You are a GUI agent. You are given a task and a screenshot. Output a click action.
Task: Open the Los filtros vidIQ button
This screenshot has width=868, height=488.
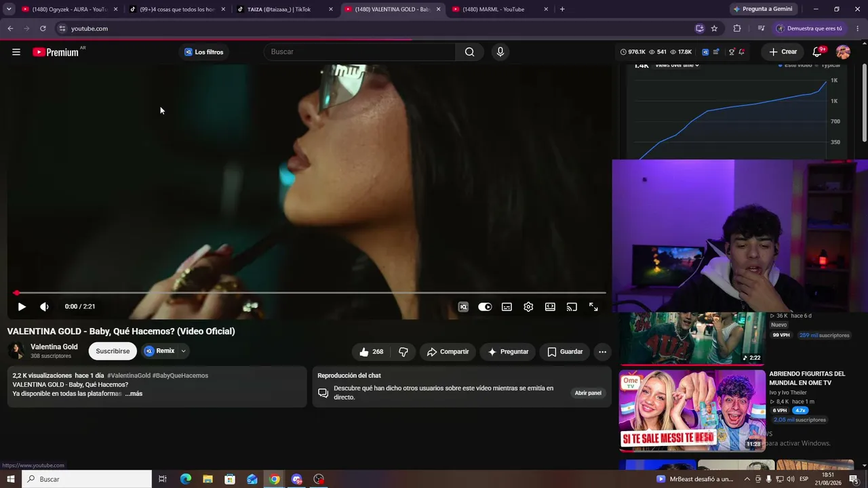coord(203,52)
